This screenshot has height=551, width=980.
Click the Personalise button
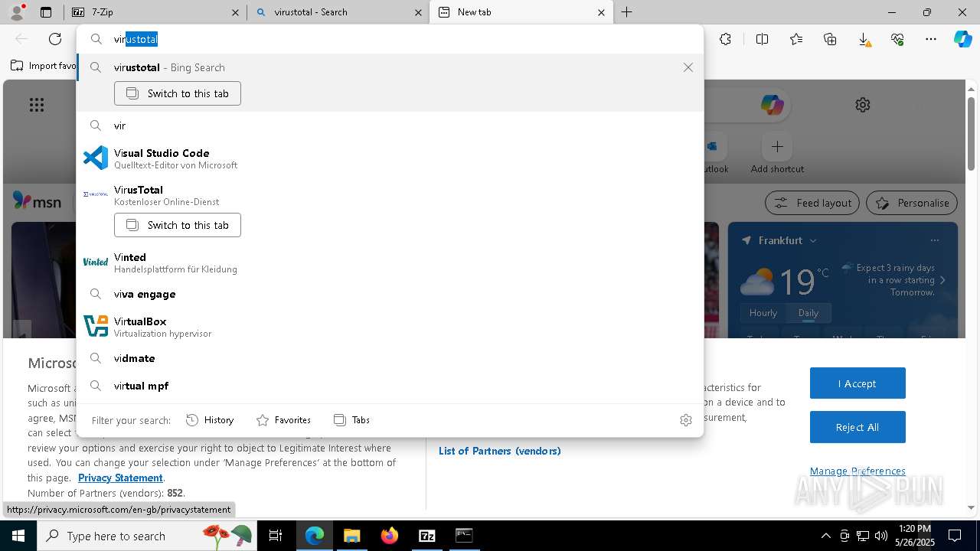tap(912, 203)
